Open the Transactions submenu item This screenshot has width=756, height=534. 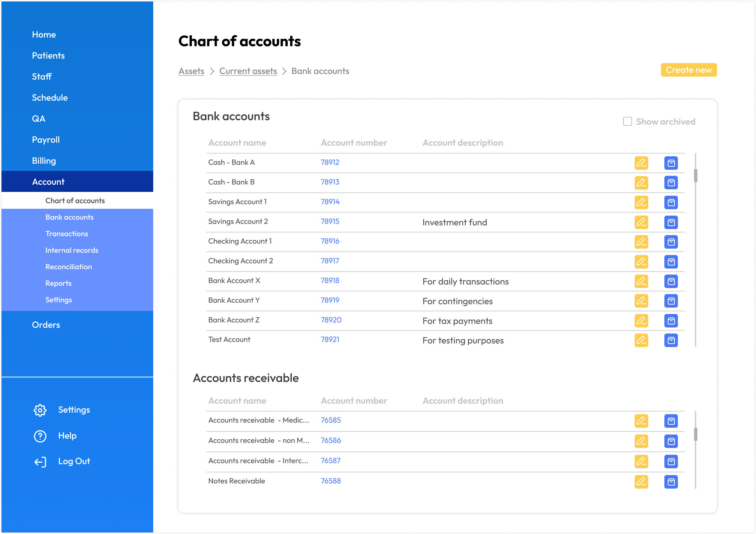tap(67, 234)
